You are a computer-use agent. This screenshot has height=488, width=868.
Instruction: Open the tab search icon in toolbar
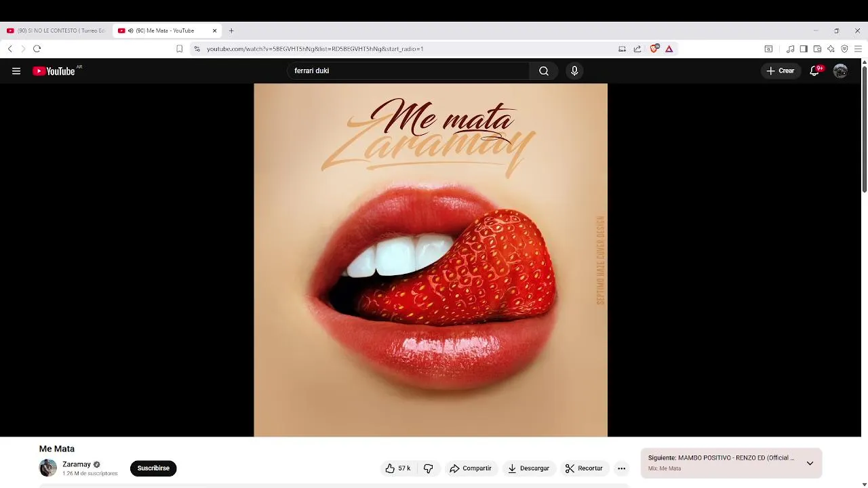(x=768, y=49)
